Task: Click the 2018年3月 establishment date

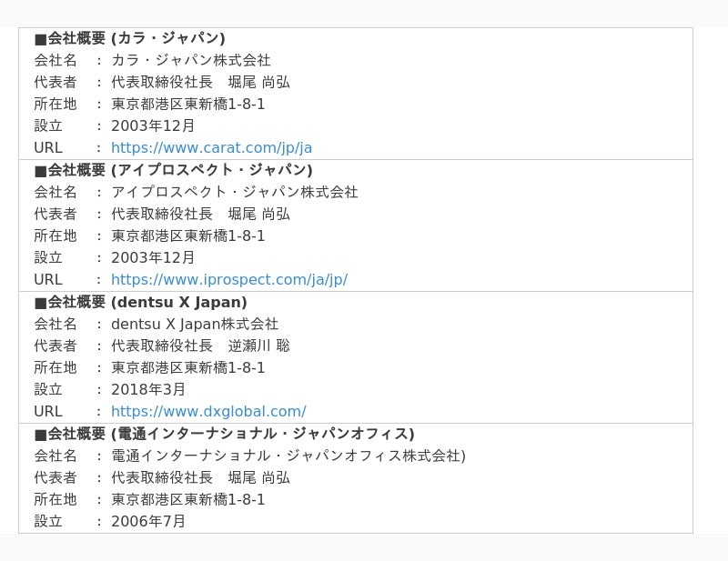Action: (x=148, y=390)
